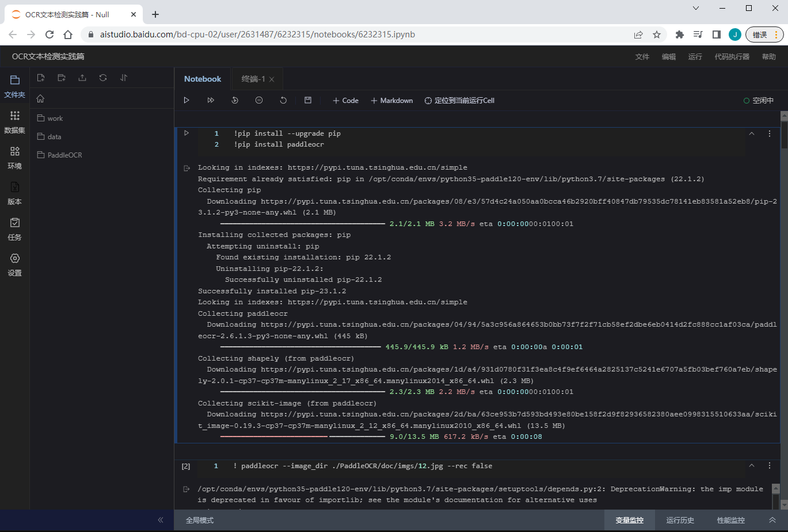This screenshot has width=788, height=532.
Task: Bookmark this page with star icon
Action: pyautogui.click(x=657, y=35)
